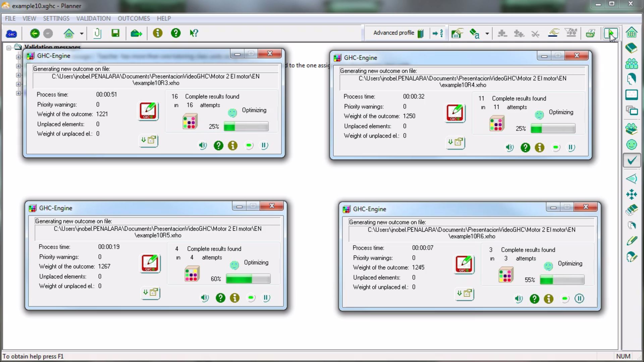The width and height of the screenshot is (644, 362).
Task: Open the VIEW menu
Action: click(x=30, y=18)
